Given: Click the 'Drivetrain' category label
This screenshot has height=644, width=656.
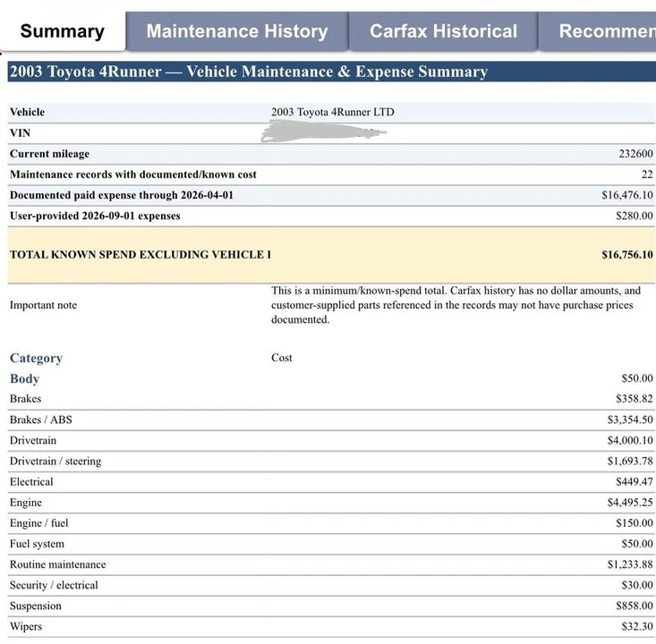Looking at the screenshot, I should [33, 440].
